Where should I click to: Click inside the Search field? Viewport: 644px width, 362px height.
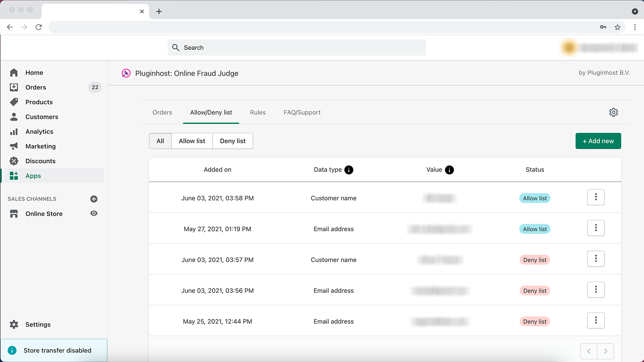(297, 47)
